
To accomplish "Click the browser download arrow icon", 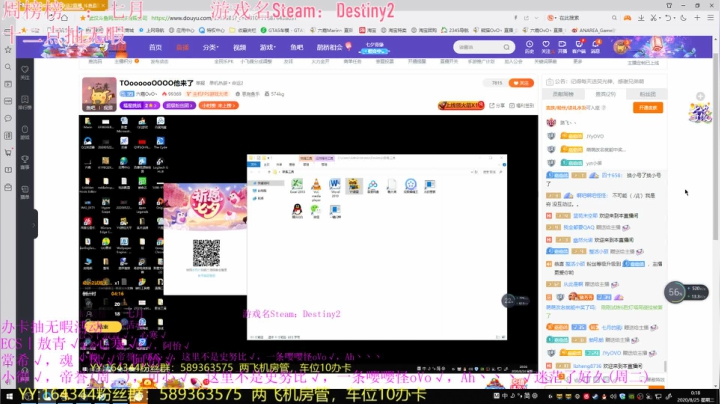I will tap(641, 18).
